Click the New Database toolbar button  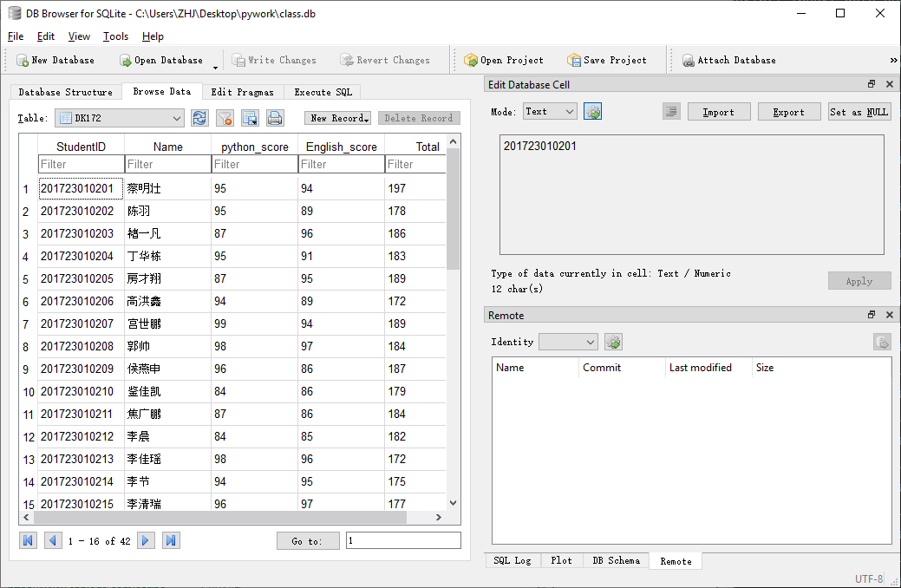coord(55,61)
